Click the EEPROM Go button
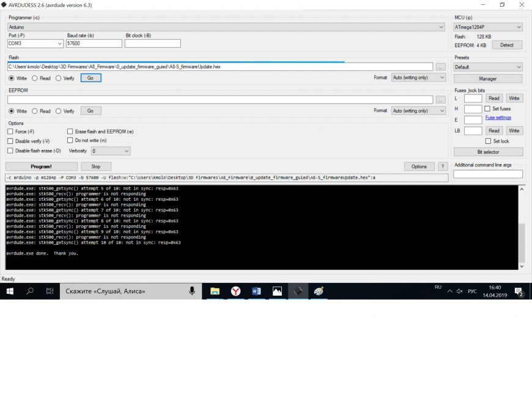Viewport: 532px width, 396px height. point(91,111)
